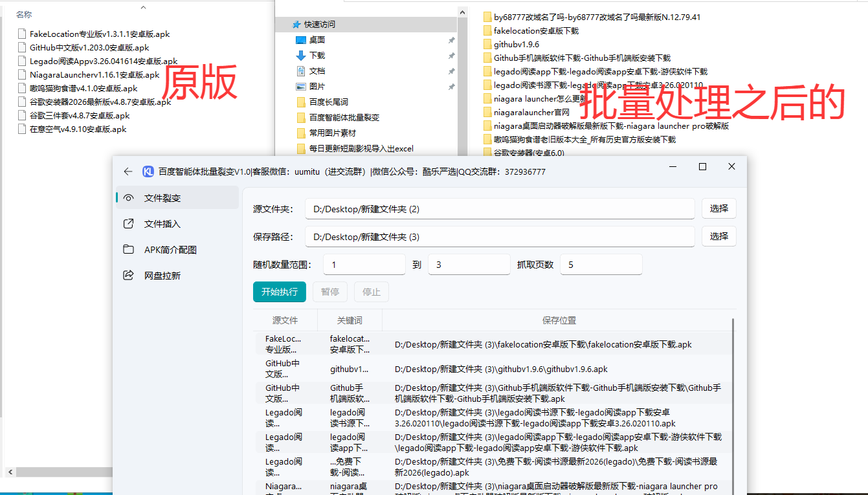Click the star icon beside 快速访问

click(x=296, y=25)
